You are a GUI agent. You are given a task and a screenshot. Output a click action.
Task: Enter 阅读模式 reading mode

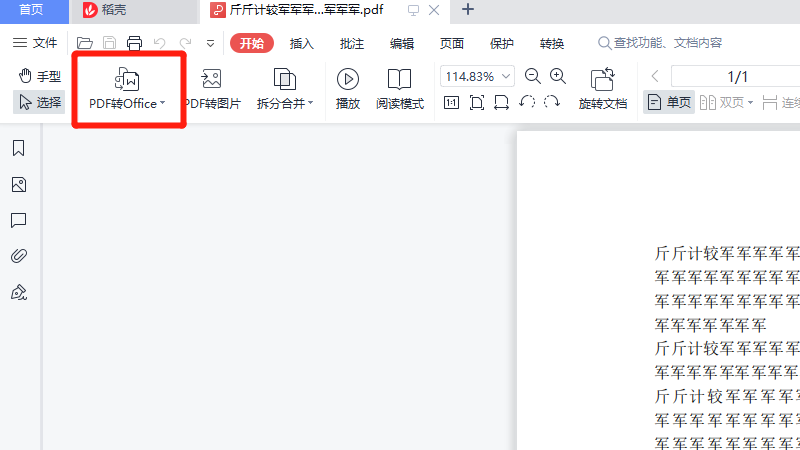pos(400,88)
